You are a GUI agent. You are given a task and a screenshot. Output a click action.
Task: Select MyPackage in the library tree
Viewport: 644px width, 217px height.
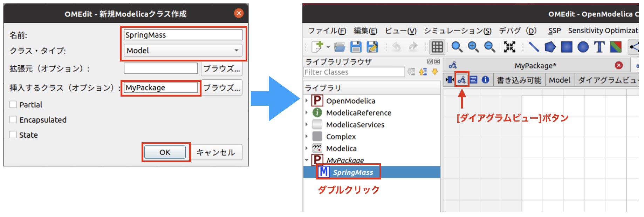[345, 160]
